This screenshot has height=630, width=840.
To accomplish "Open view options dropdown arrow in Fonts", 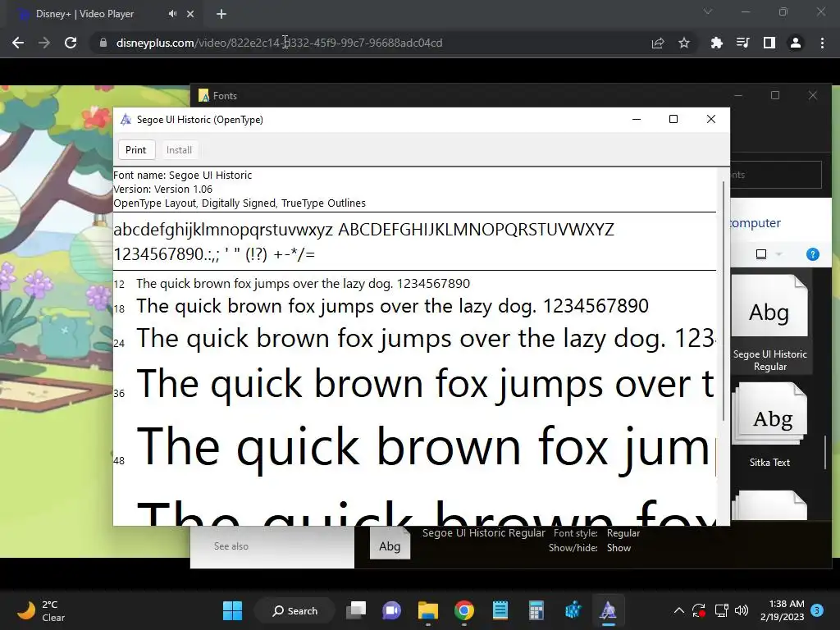I will (779, 254).
